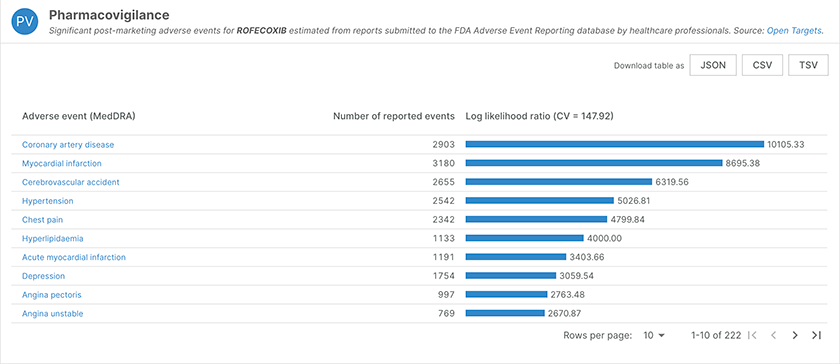
Task: Select the ratio value 3059.54
Action: [x=576, y=276]
